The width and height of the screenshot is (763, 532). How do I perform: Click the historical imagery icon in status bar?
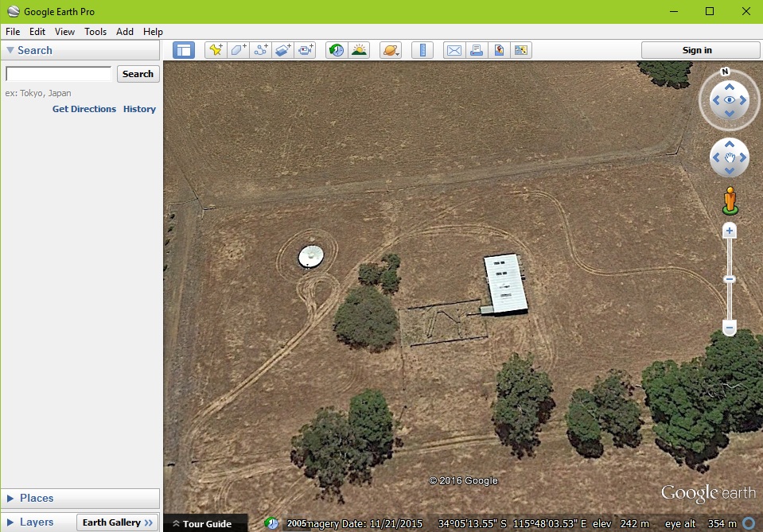(271, 523)
